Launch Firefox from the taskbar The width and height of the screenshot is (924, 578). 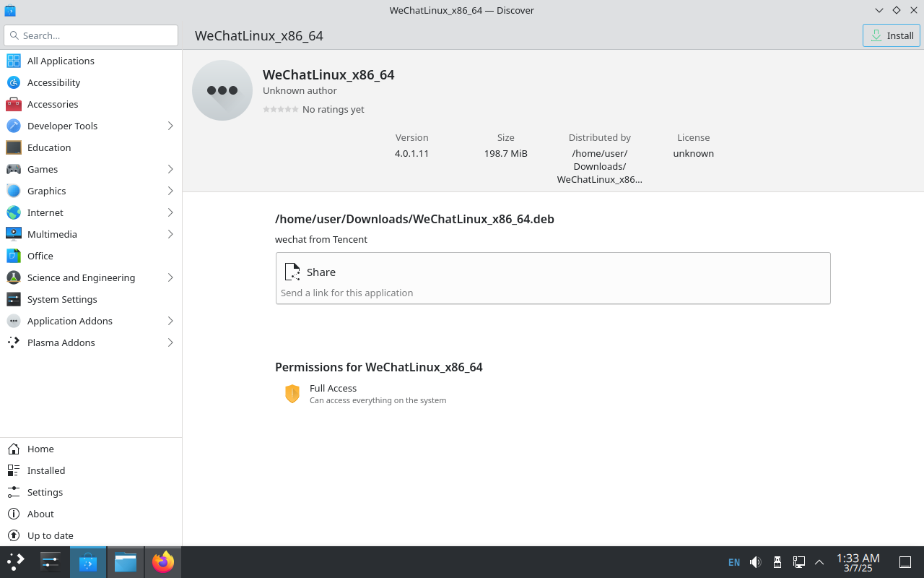pos(163,561)
